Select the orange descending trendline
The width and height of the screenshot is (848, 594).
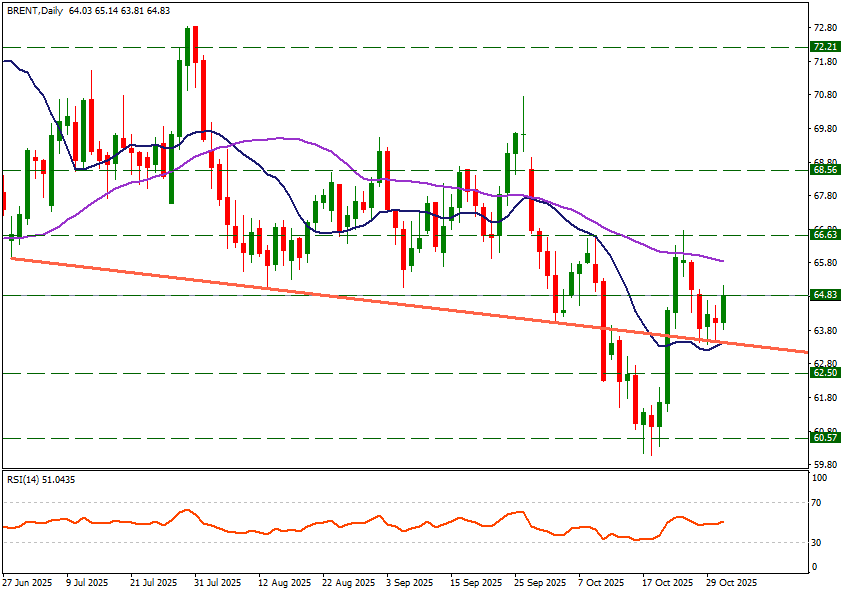click(300, 293)
